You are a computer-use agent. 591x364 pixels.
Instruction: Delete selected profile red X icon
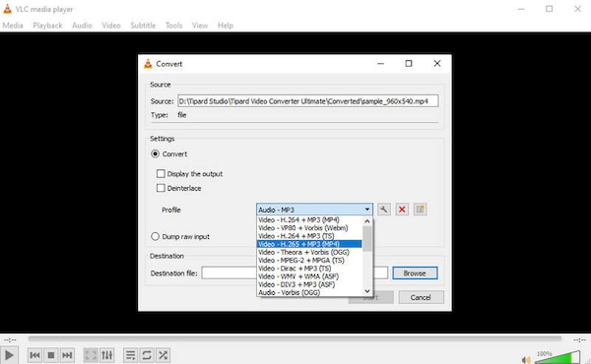(402, 210)
